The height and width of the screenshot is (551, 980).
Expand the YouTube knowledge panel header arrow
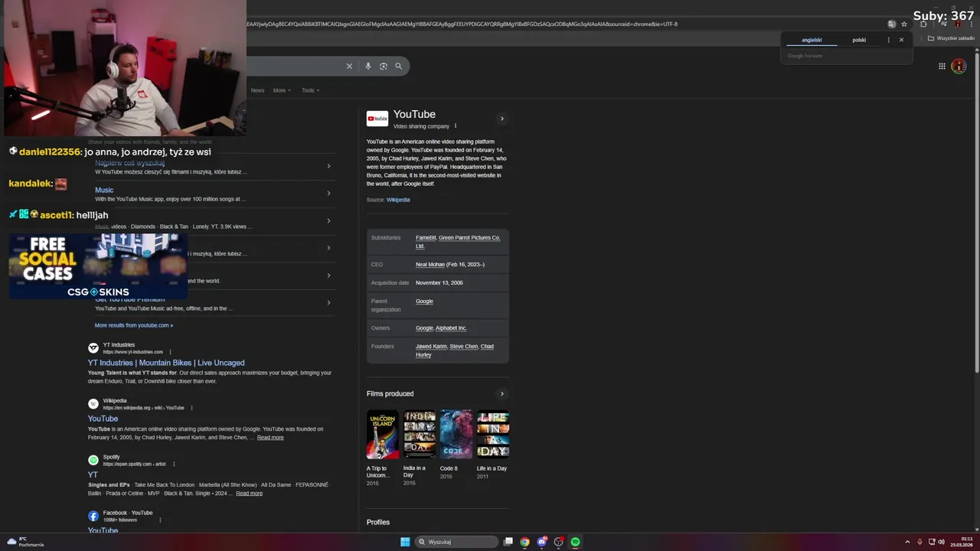point(502,119)
